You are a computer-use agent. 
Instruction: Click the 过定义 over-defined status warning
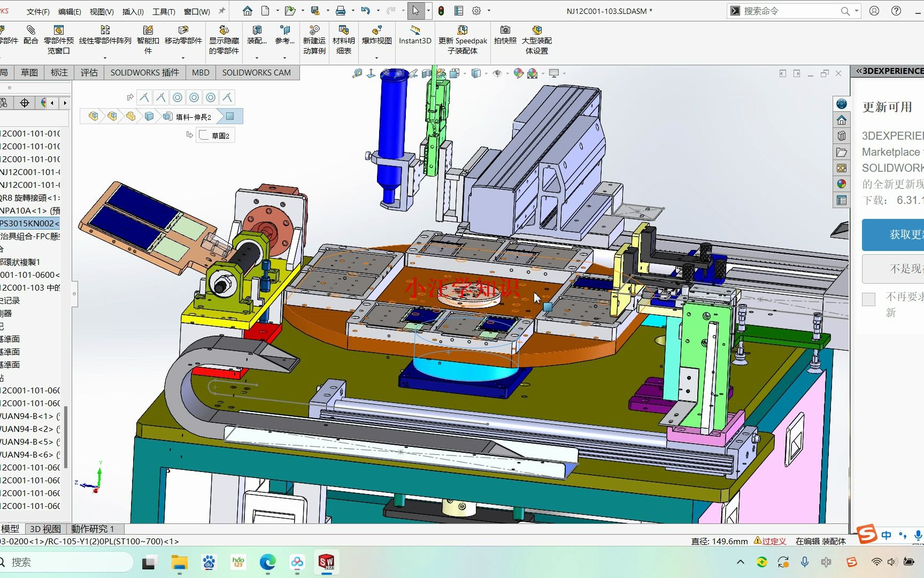(x=769, y=541)
